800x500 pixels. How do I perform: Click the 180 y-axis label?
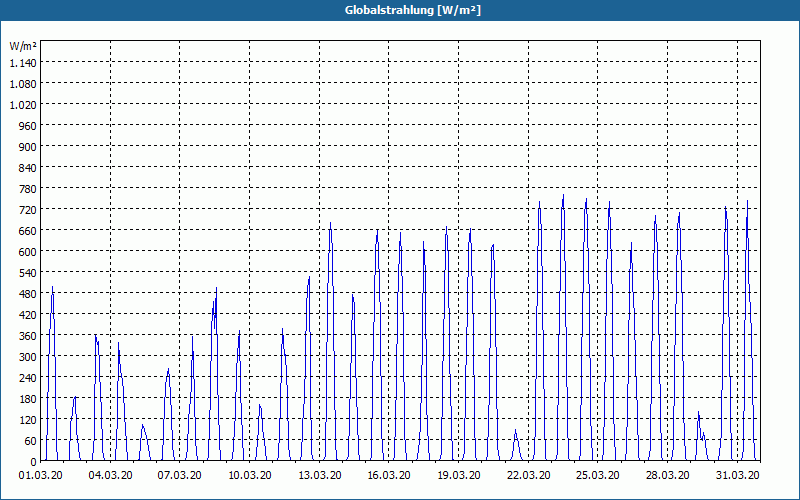[x=28, y=399]
